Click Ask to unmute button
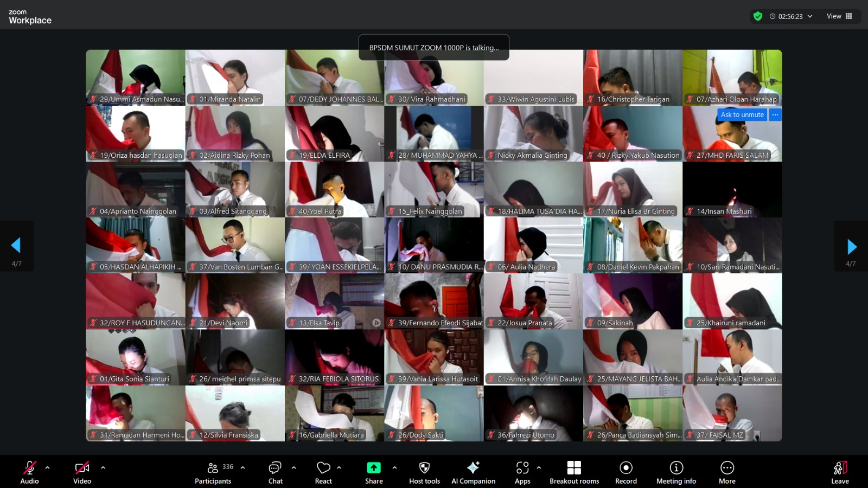The image size is (868, 488). tap(742, 115)
